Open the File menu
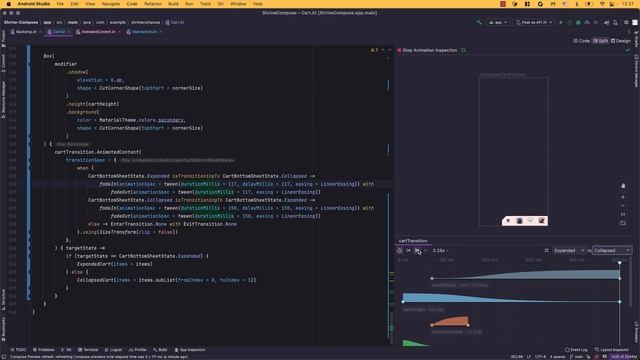Image resolution: width=640 pixels, height=360 pixels. (x=60, y=4)
